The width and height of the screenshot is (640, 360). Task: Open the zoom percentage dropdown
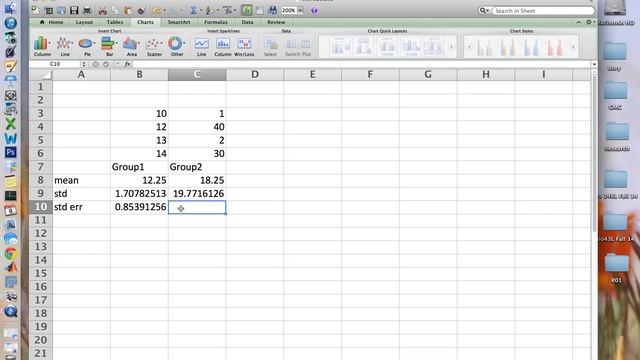300,11
